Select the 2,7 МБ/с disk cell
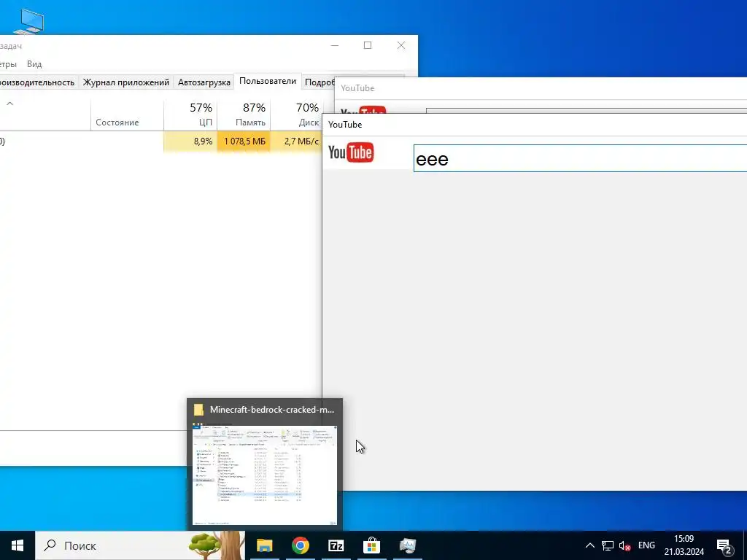This screenshot has height=560, width=747. click(x=297, y=141)
